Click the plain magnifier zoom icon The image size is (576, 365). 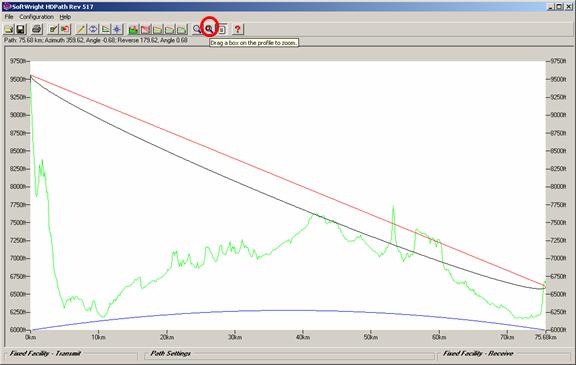(x=197, y=29)
